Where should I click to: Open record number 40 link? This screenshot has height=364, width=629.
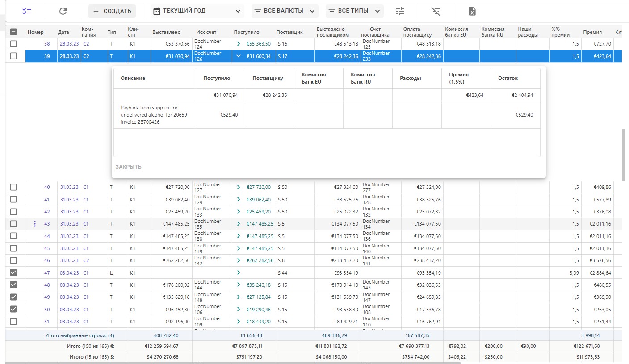click(x=47, y=187)
